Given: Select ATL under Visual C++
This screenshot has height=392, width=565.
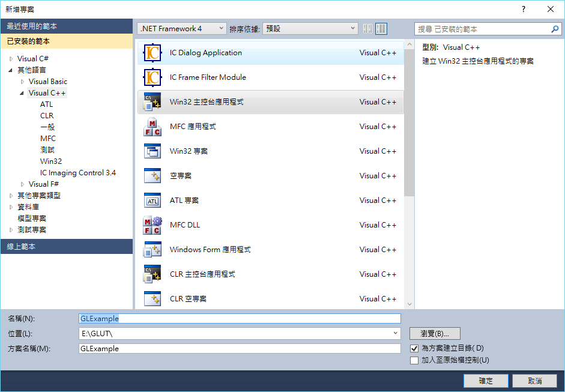Looking at the screenshot, I should [x=46, y=104].
